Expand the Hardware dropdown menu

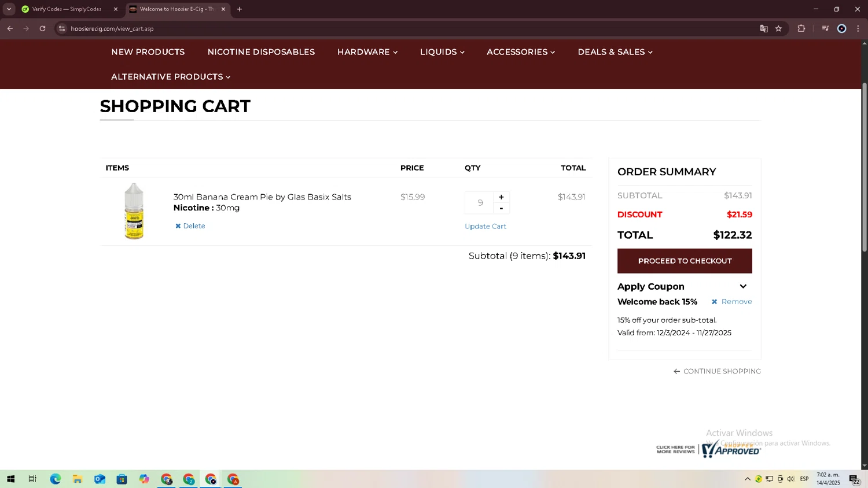[x=367, y=52]
